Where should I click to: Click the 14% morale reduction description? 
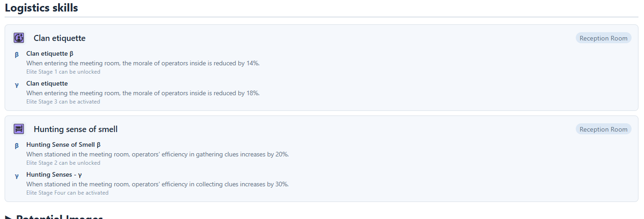coord(143,63)
